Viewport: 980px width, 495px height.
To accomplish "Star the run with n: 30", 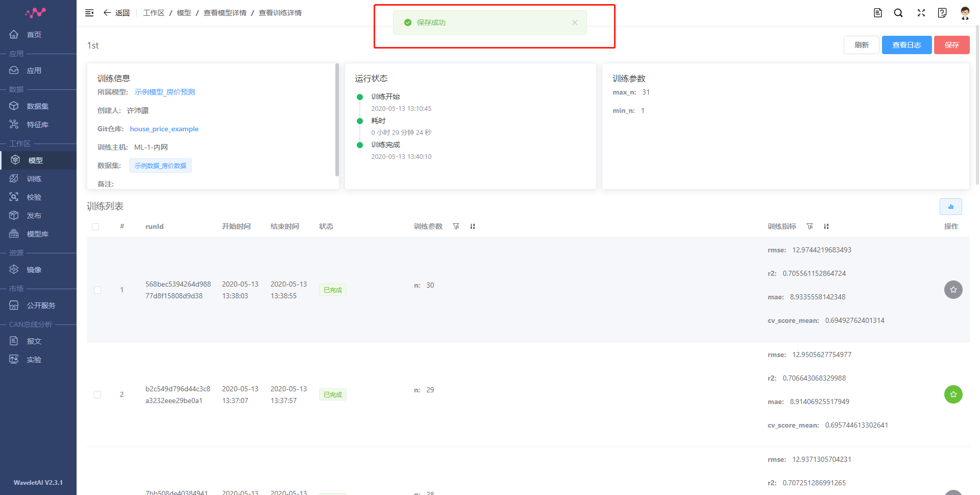I will (x=953, y=290).
